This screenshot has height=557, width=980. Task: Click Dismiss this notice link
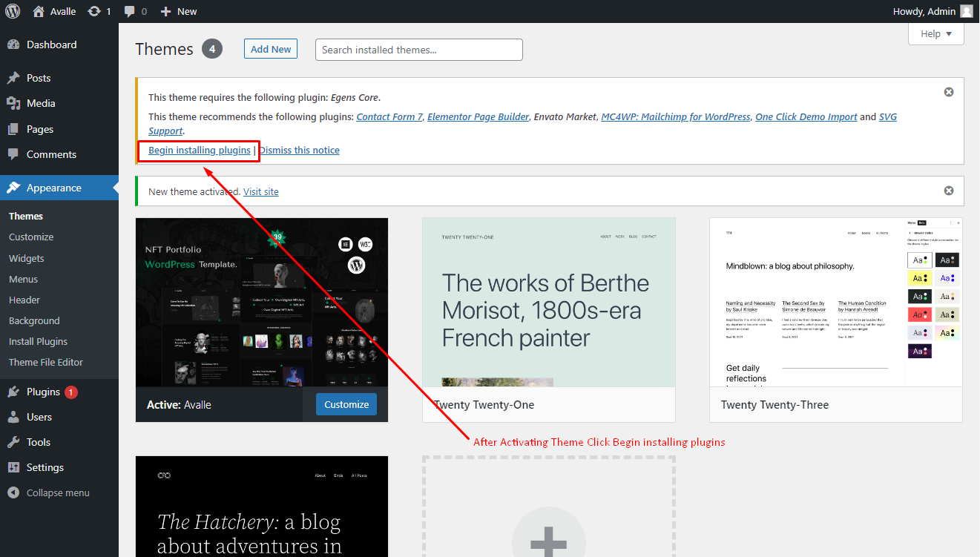point(299,150)
